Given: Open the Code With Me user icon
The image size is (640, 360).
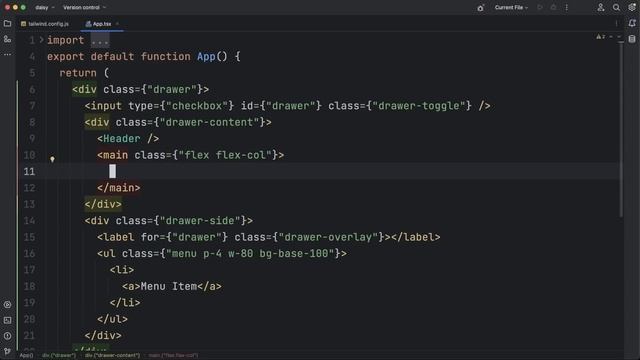Looking at the screenshot, I should 600,7.
